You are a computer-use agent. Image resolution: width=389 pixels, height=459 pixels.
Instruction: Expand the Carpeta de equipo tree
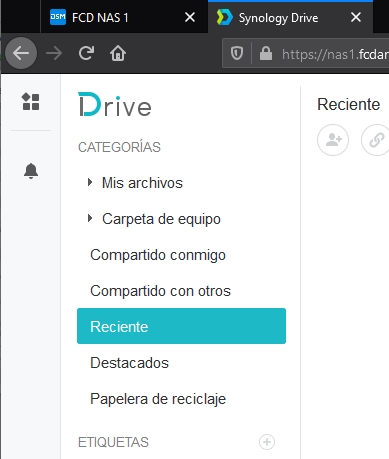click(x=90, y=218)
